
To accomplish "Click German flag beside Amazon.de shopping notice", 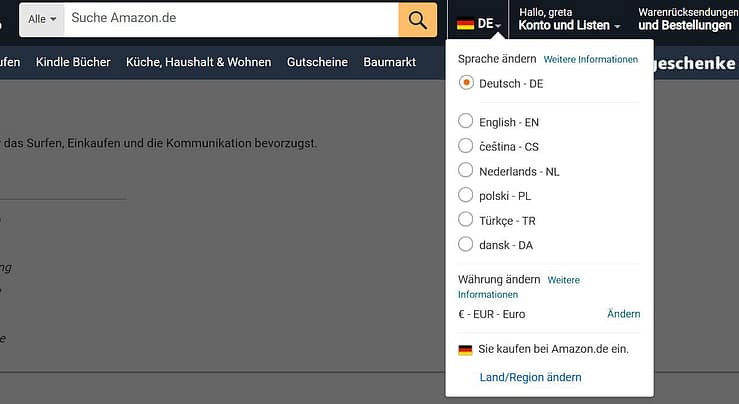I will click(465, 350).
